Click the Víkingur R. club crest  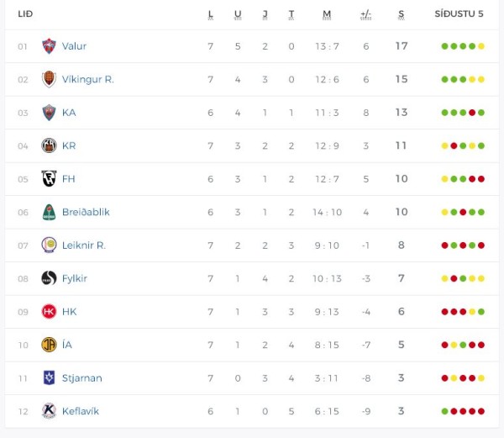pos(49,79)
